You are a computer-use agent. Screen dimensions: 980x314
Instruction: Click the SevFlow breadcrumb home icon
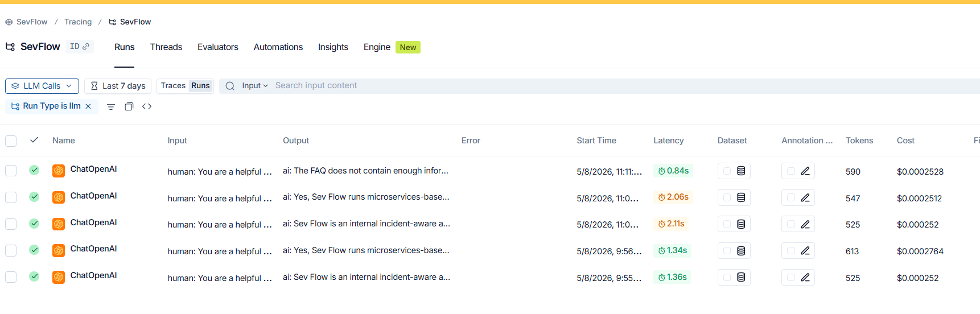[9, 22]
